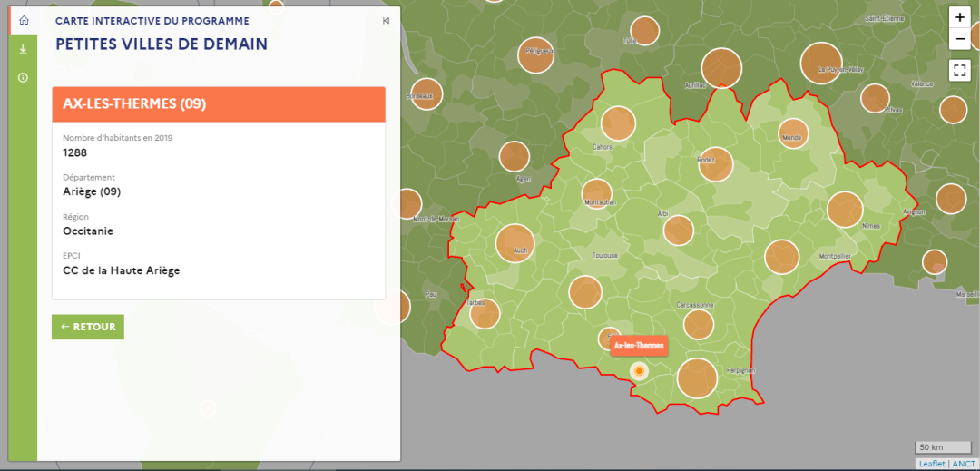Click the Albi city label on map
Image resolution: width=980 pixels, height=471 pixels.
[x=662, y=213]
